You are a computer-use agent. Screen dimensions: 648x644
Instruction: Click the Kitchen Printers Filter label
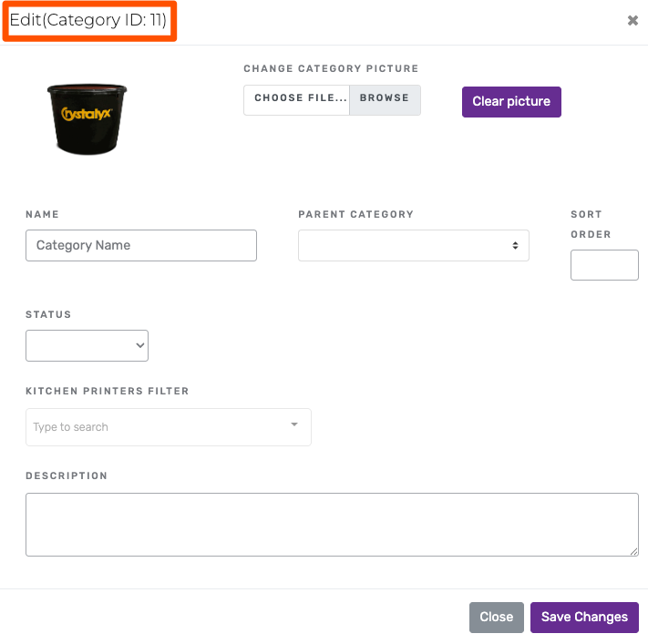pos(108,391)
